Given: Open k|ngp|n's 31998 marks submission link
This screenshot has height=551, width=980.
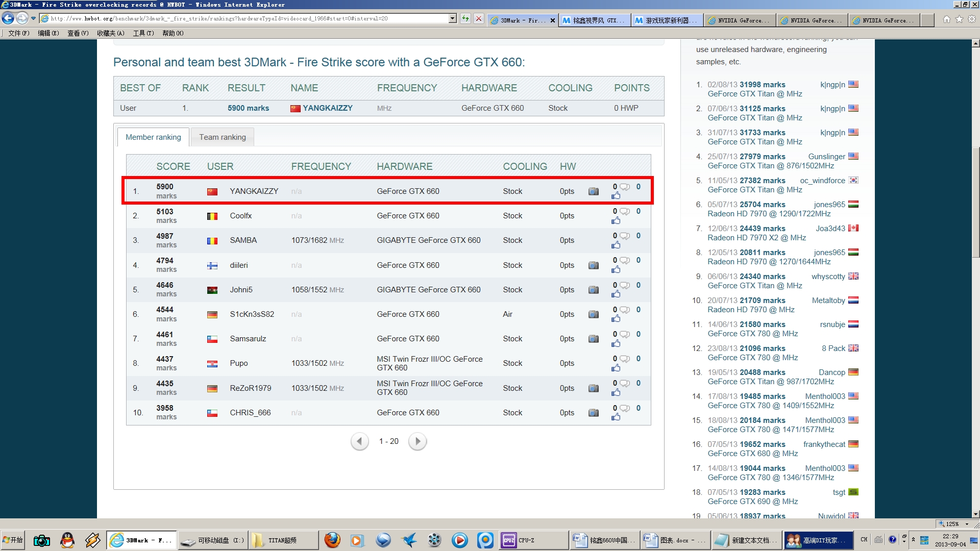Looking at the screenshot, I should 762,85.
